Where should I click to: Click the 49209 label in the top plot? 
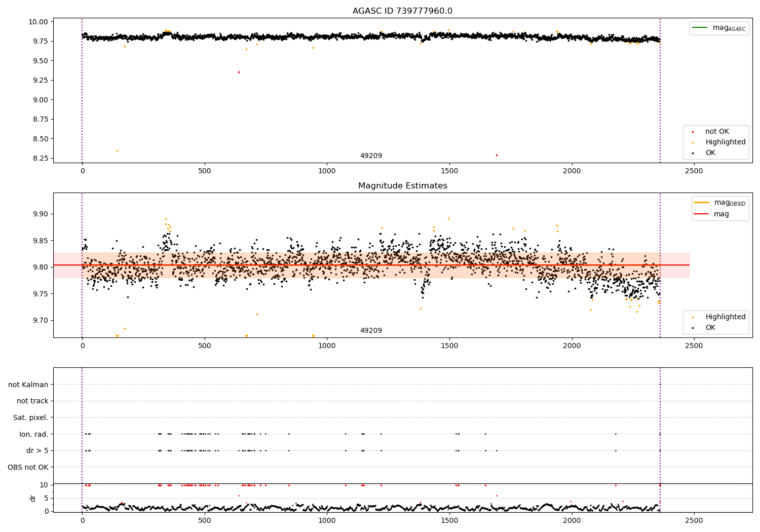(371, 156)
